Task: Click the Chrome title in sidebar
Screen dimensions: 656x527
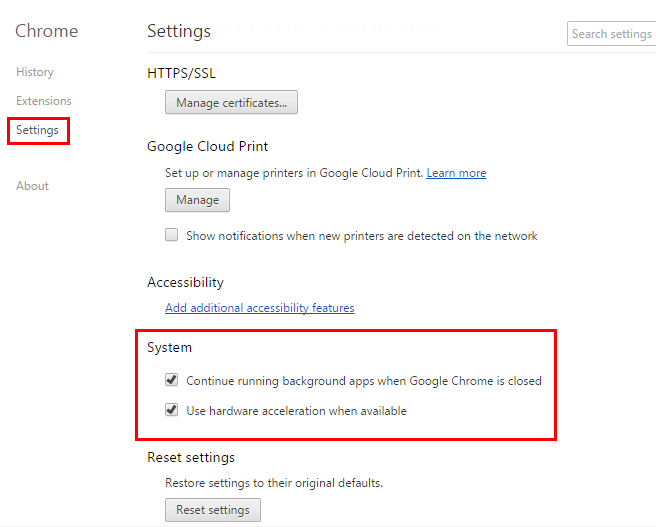Action: [x=46, y=31]
